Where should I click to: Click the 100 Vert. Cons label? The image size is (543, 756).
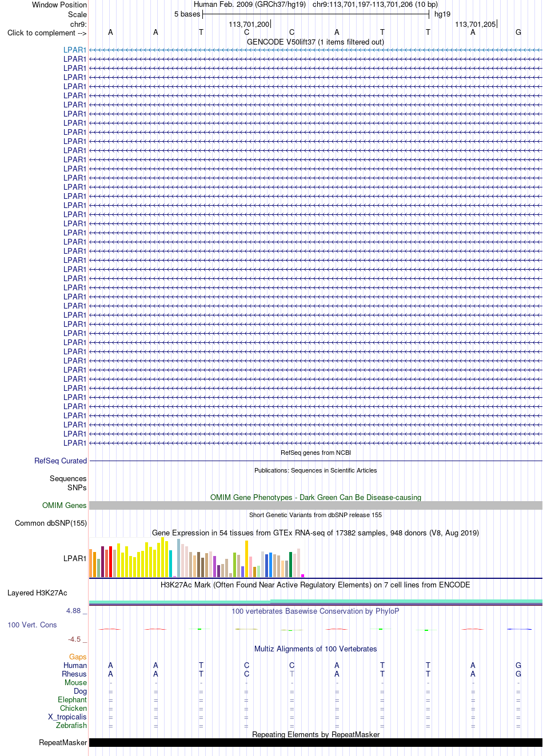pos(32,625)
